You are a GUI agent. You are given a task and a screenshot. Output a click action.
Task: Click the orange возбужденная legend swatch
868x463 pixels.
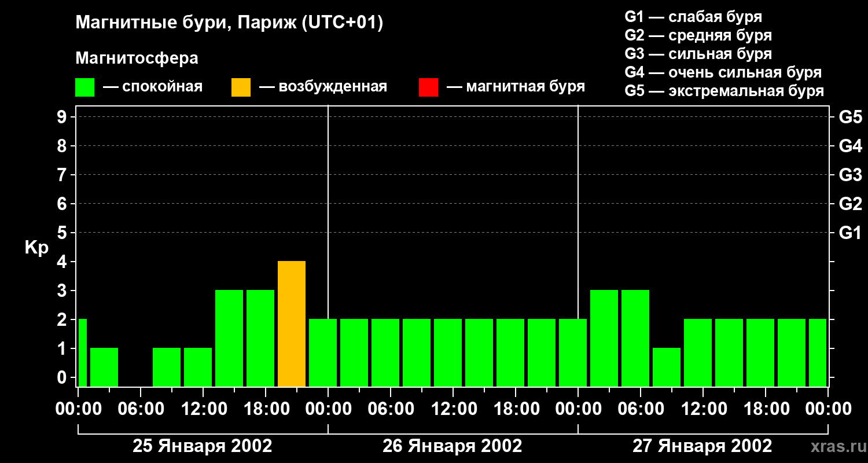[x=241, y=87]
